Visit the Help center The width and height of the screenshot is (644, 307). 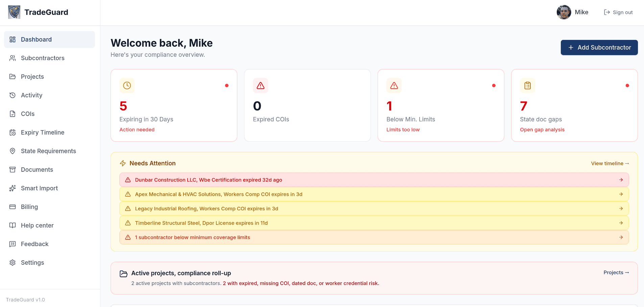49,226
